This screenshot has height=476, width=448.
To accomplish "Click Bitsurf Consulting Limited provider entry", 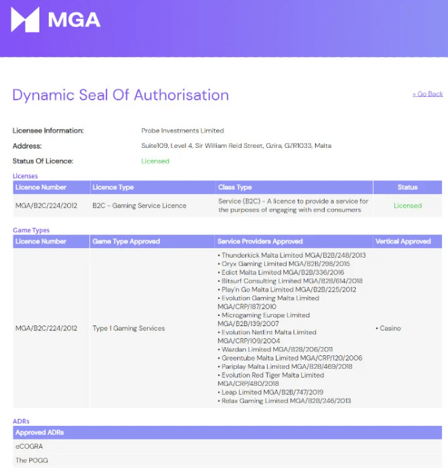I will [x=290, y=281].
